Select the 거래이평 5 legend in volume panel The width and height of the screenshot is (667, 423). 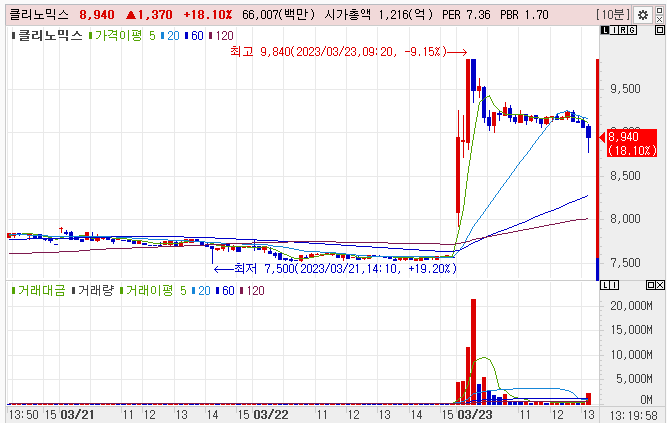pyautogui.click(x=154, y=291)
